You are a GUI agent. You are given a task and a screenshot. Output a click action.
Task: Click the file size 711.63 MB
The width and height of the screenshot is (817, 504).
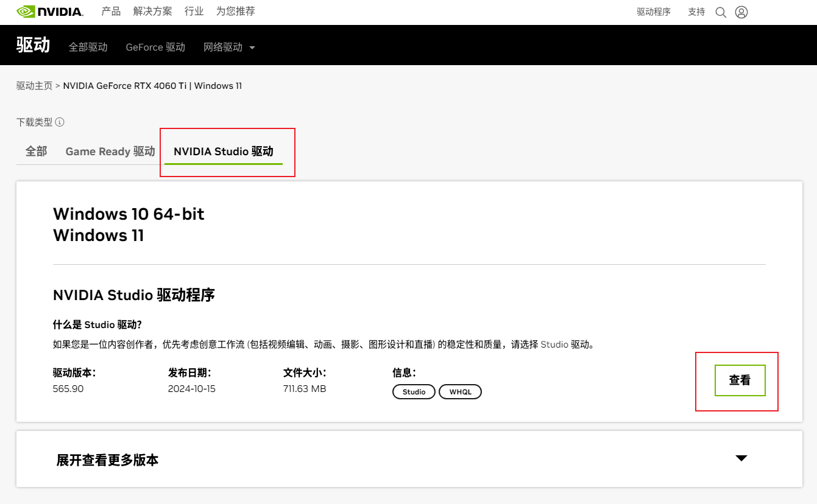tap(305, 389)
